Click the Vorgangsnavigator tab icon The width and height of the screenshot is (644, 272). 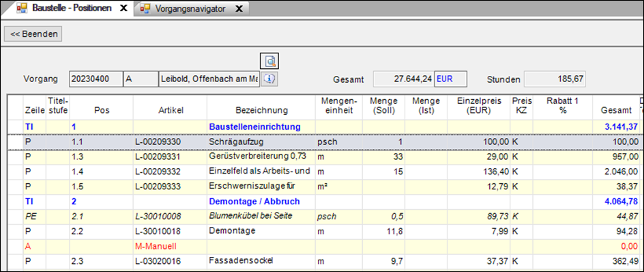pyautogui.click(x=145, y=9)
